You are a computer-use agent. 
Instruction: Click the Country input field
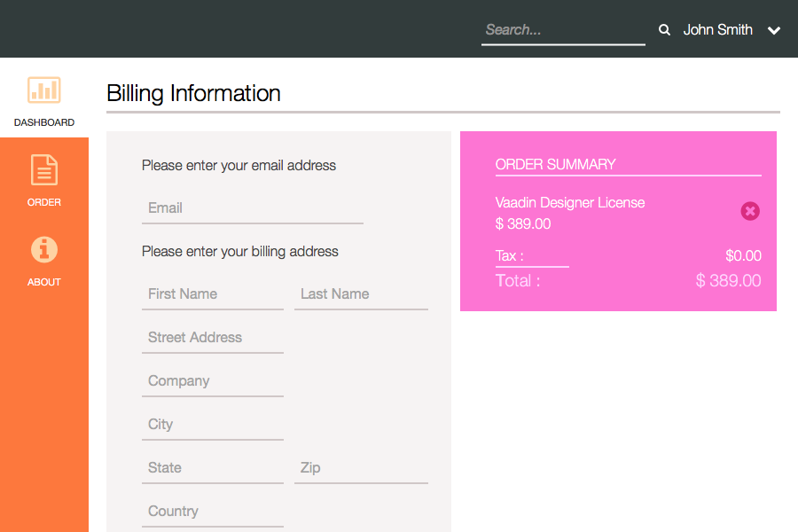213,512
